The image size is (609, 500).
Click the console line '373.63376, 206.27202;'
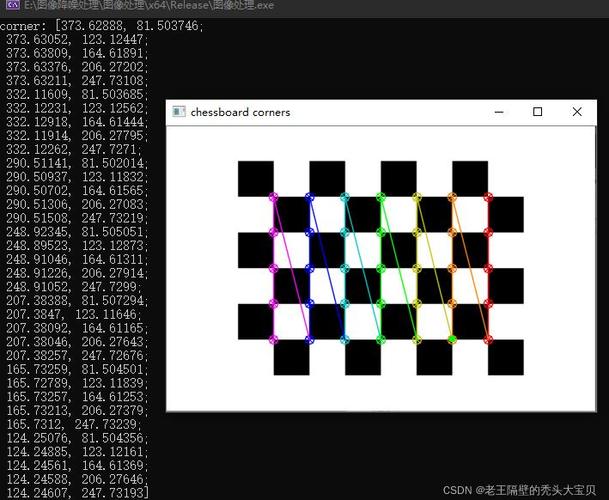(x=77, y=67)
